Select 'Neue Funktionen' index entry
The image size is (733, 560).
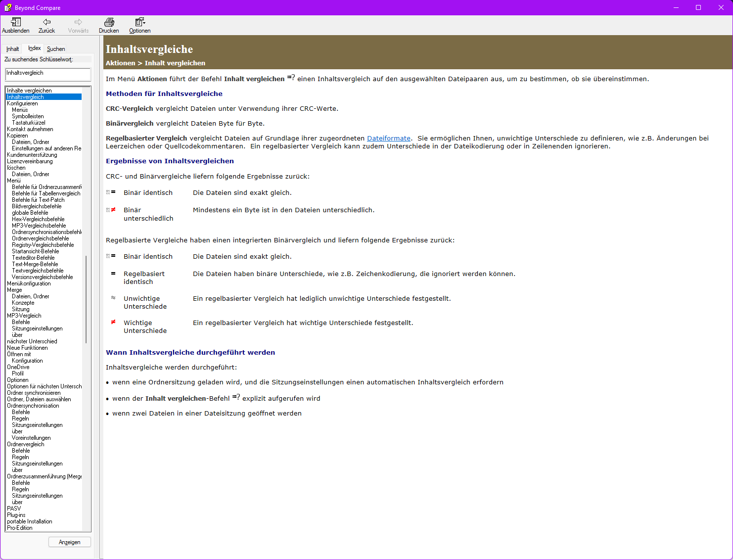pyautogui.click(x=27, y=348)
